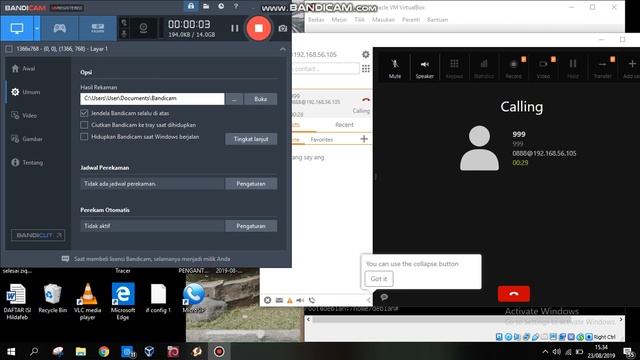Open screen mode dropdown arrow in Bandicam
640x360 pixels.
point(37,28)
